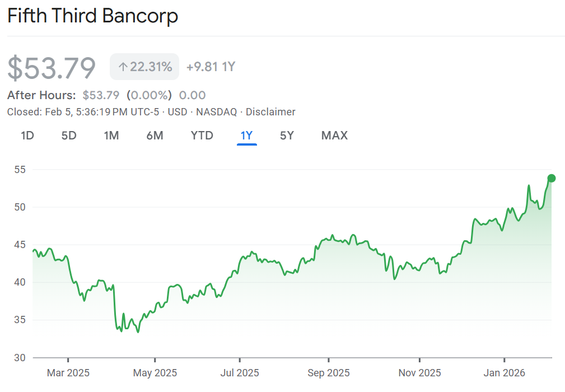The height and width of the screenshot is (392, 565).
Task: Switch chart to 5Y view
Action: 287,136
